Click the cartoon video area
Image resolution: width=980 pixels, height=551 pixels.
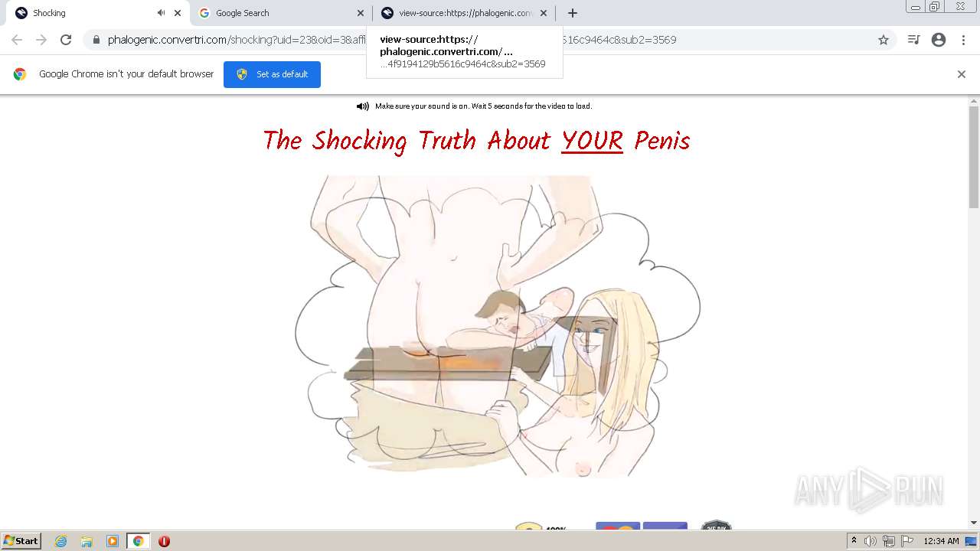click(498, 327)
